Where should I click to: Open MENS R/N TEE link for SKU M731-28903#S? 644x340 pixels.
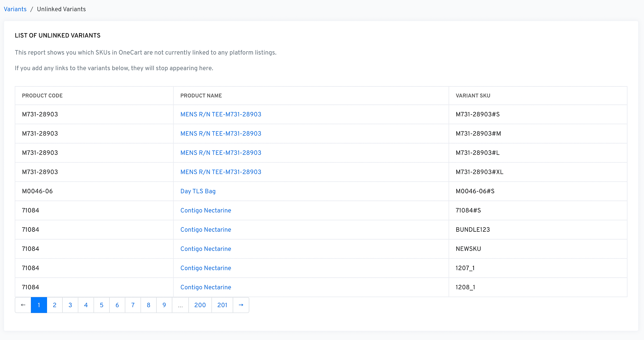221,114
